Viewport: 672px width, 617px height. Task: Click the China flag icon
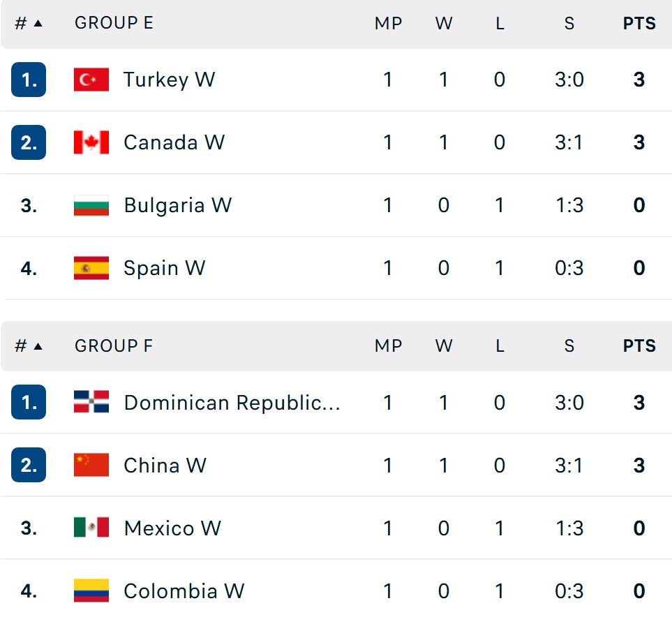91,466
